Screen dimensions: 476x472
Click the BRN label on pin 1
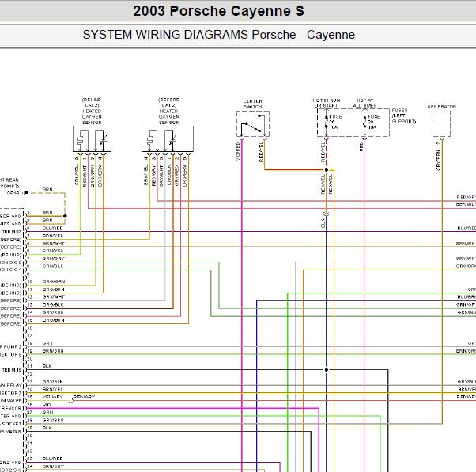point(47,213)
